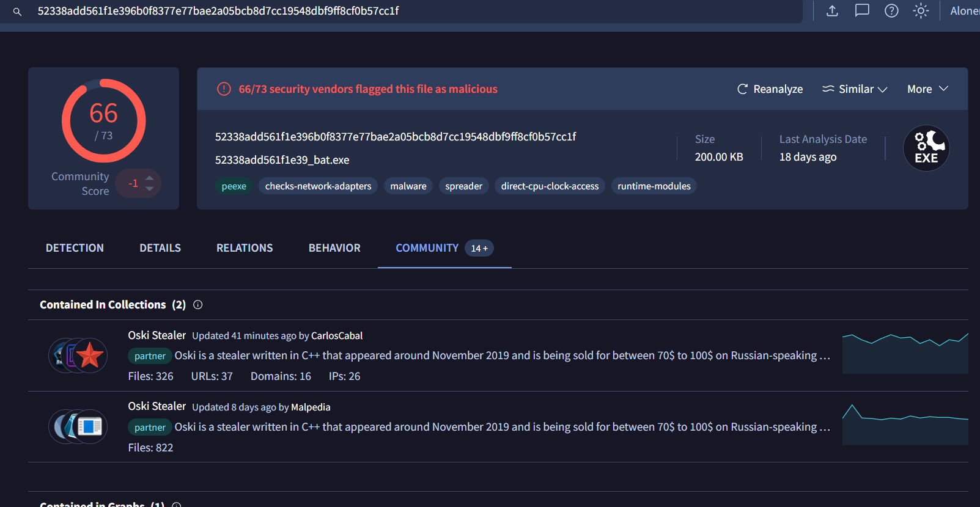The width and height of the screenshot is (980, 507).
Task: Open the BEHAVIOR tab
Action: click(x=334, y=248)
